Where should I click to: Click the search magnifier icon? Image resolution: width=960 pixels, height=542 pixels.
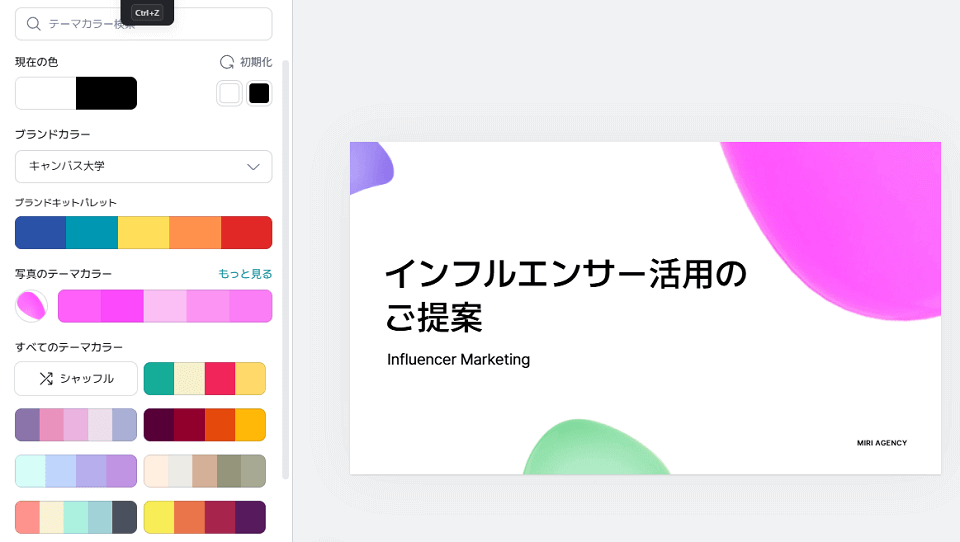click(33, 23)
